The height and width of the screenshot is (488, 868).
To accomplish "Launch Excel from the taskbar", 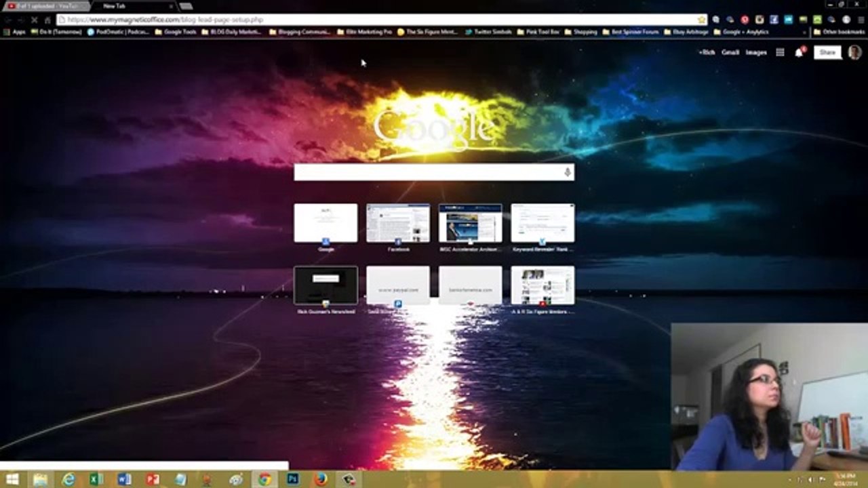I will [x=96, y=480].
